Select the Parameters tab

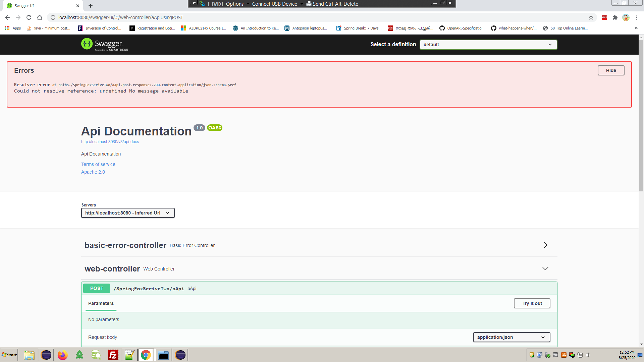101,303
